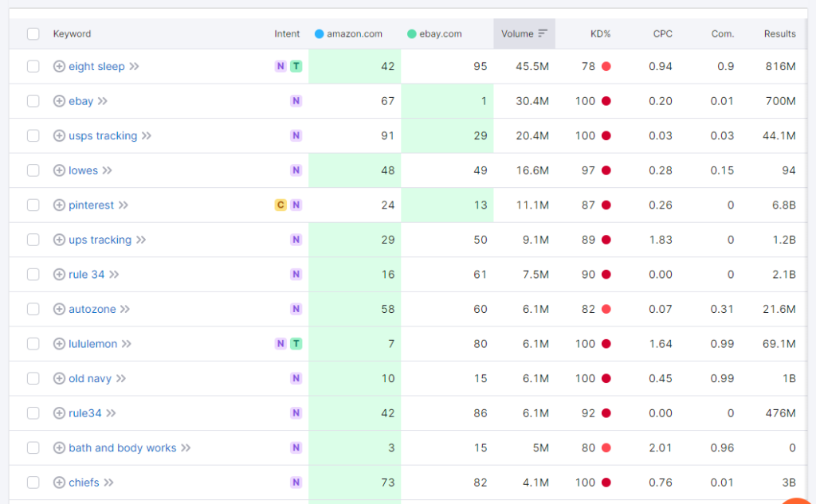Expand double chevron next to ups tracking
816x504 pixels.
(141, 240)
